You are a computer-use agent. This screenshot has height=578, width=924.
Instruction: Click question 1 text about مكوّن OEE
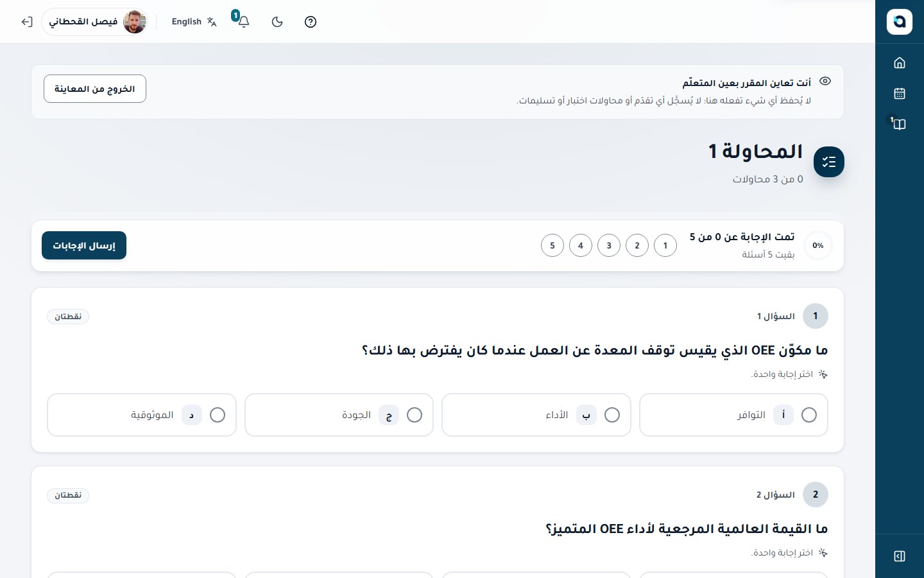[595, 351]
